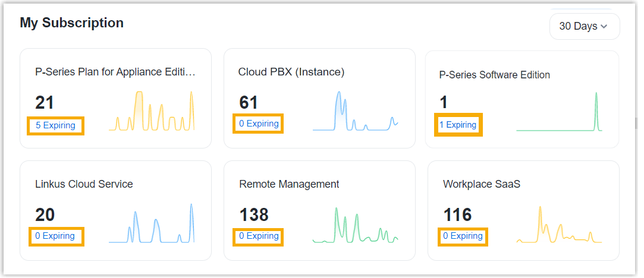Click the My Subscription heading
Viewport: 644px width, 278px height.
72,23
